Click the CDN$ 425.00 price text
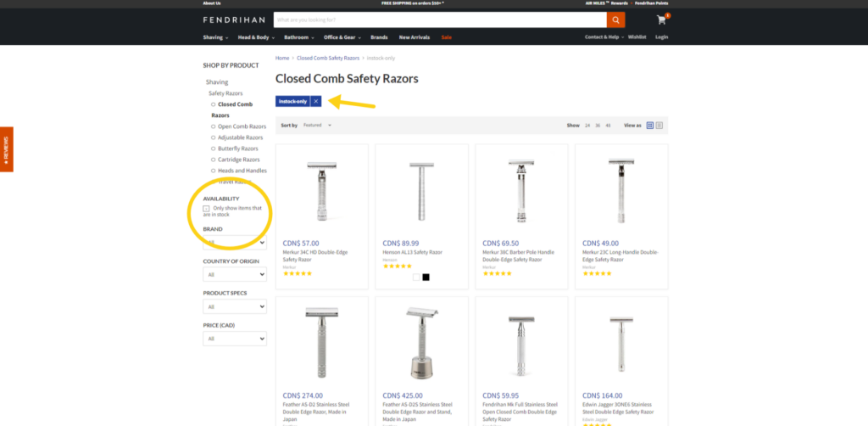 coord(403,395)
